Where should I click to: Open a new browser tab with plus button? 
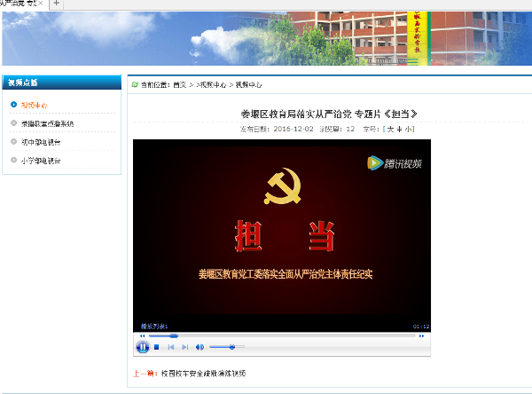click(x=57, y=4)
